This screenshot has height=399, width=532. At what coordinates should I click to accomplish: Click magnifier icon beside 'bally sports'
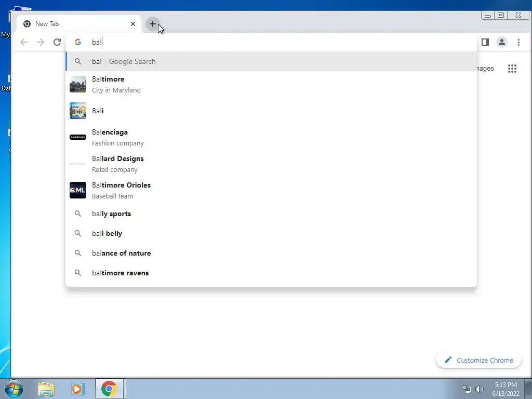(78, 214)
